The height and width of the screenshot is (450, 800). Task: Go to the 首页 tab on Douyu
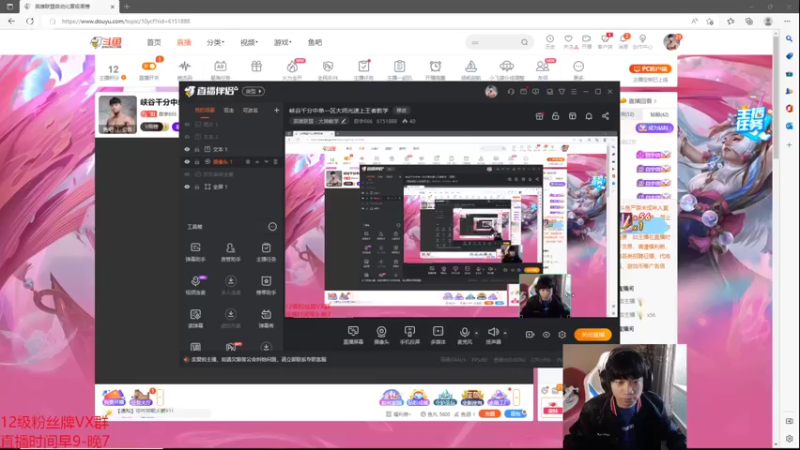154,42
